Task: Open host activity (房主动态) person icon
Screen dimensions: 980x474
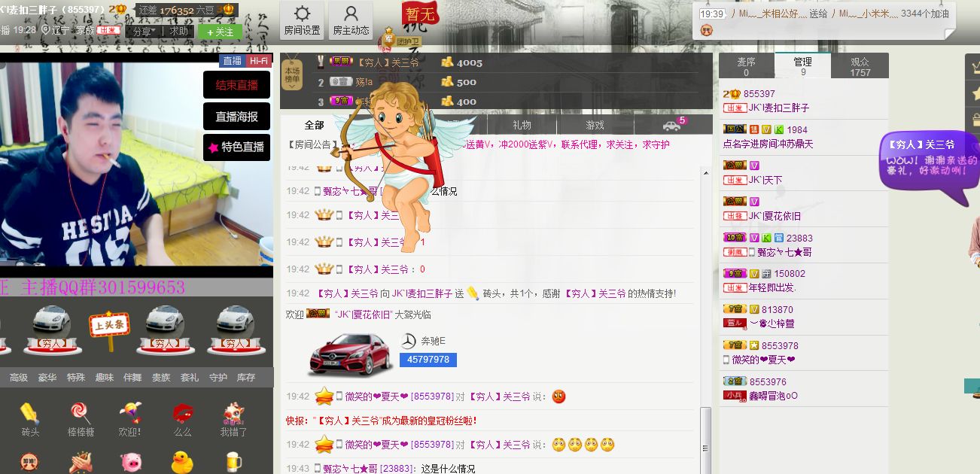Action: (x=351, y=20)
